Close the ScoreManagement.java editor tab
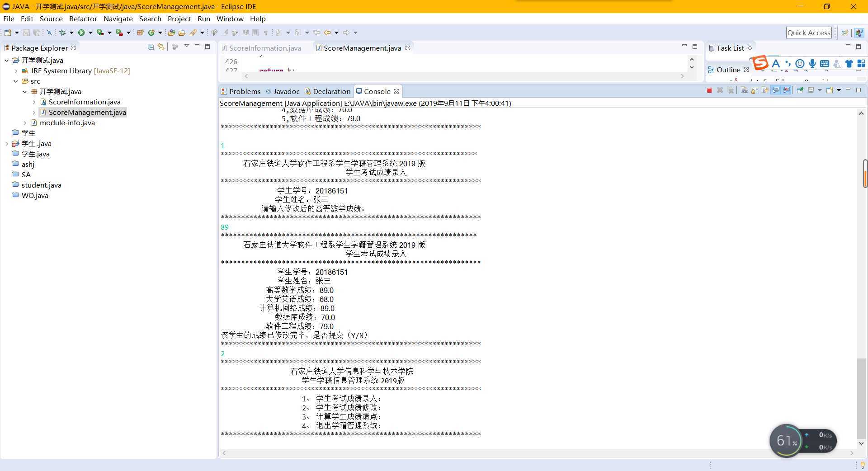The width and height of the screenshot is (868, 471). (x=407, y=47)
